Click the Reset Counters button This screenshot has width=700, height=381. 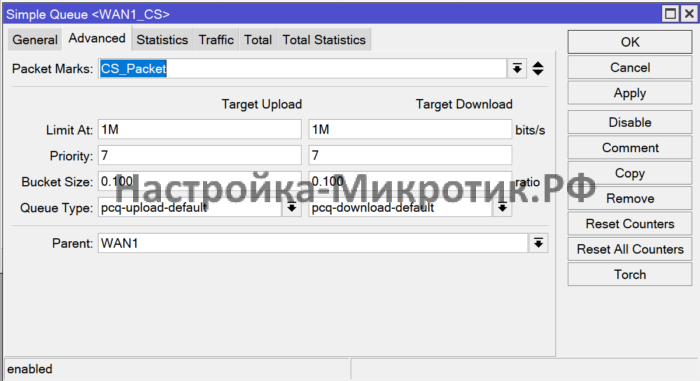click(629, 224)
